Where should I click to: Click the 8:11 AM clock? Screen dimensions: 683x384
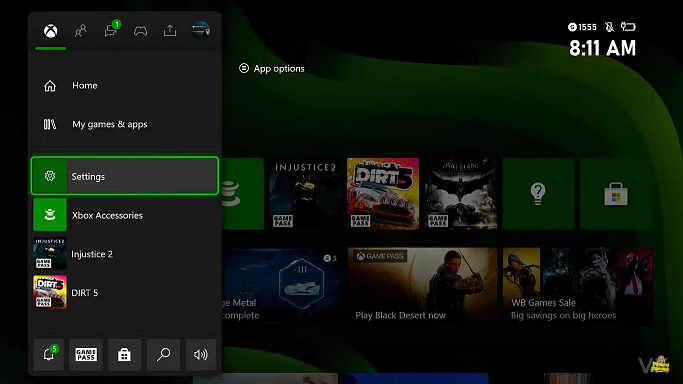coord(602,48)
